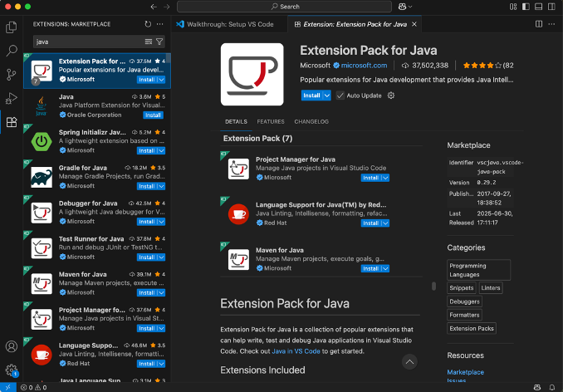The image size is (563, 392).
Task: Click the title bar Search command center
Action: pos(284,7)
